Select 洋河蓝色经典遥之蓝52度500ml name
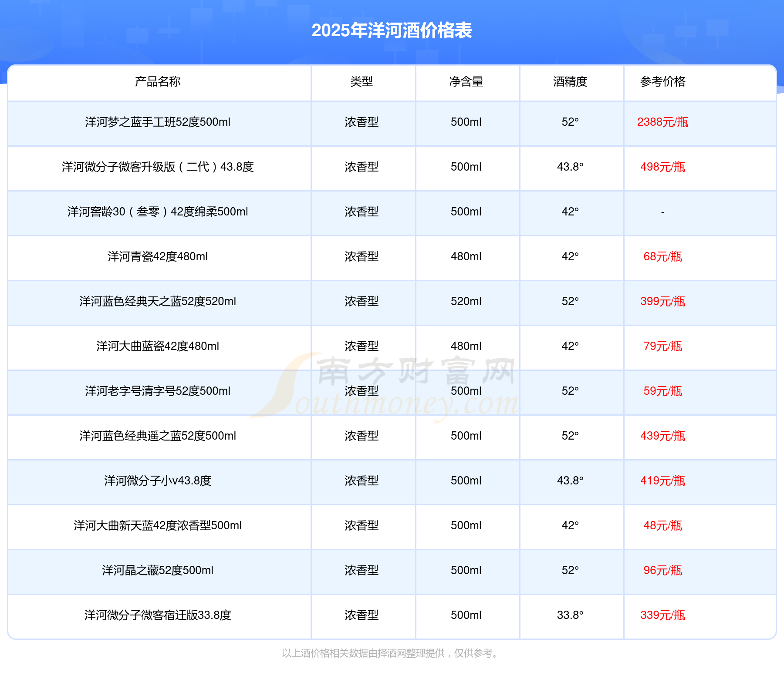The height and width of the screenshot is (679, 784). [158, 436]
